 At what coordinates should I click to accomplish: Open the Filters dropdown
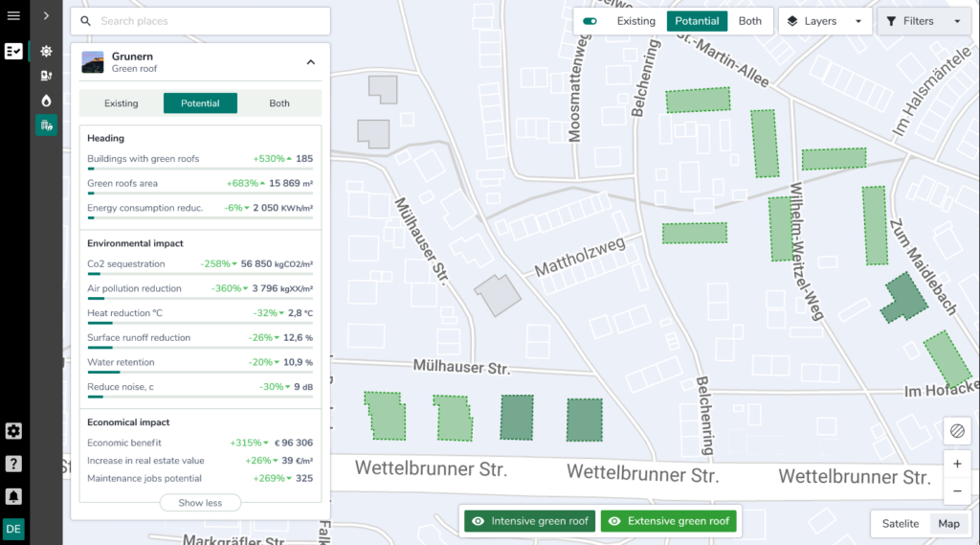[924, 21]
